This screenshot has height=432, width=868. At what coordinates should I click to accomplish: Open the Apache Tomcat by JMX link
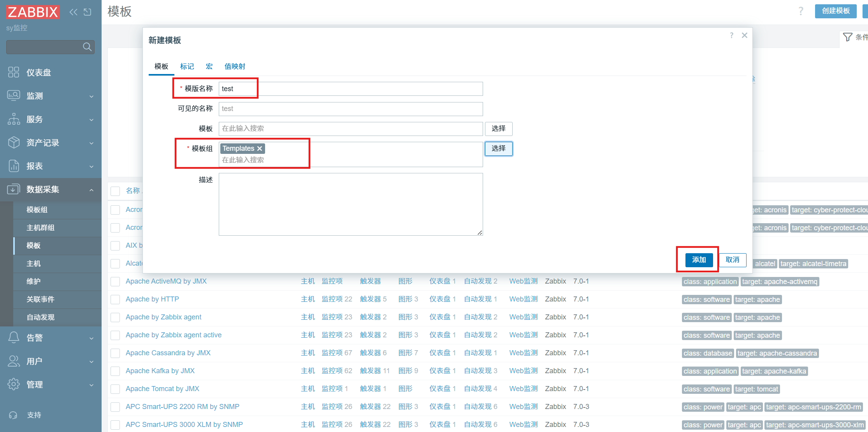coord(162,389)
